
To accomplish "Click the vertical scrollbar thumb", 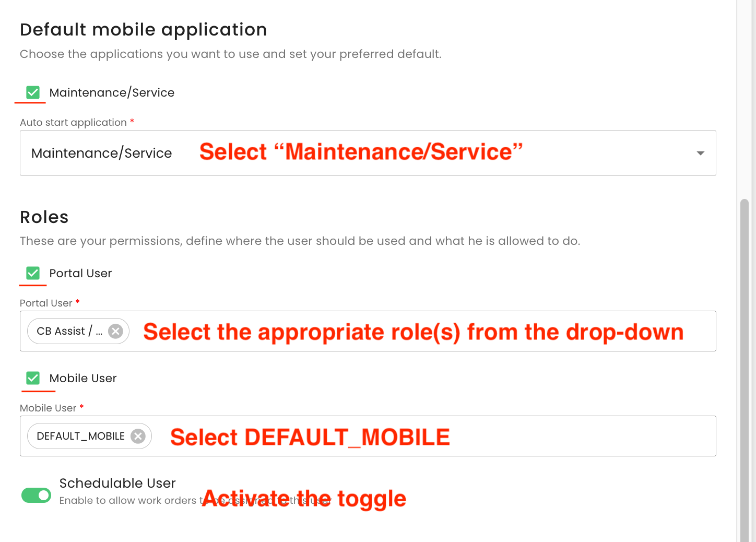I will point(745,366).
